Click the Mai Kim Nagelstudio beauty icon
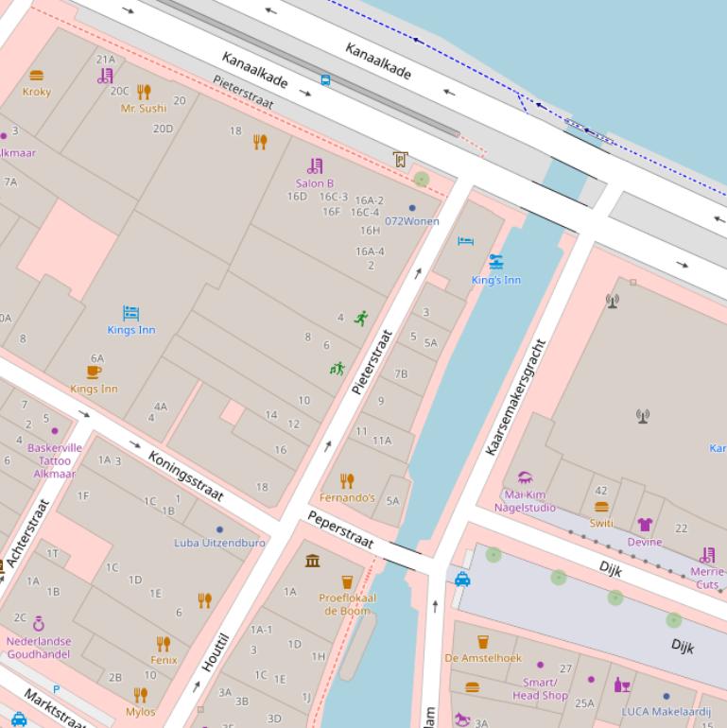Viewport: 727px width, 728px height. [x=525, y=477]
